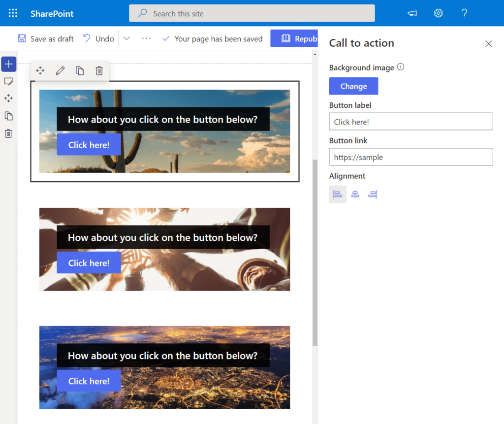
Task: Click 'Click here!' on the city lights banner
Action: click(89, 381)
